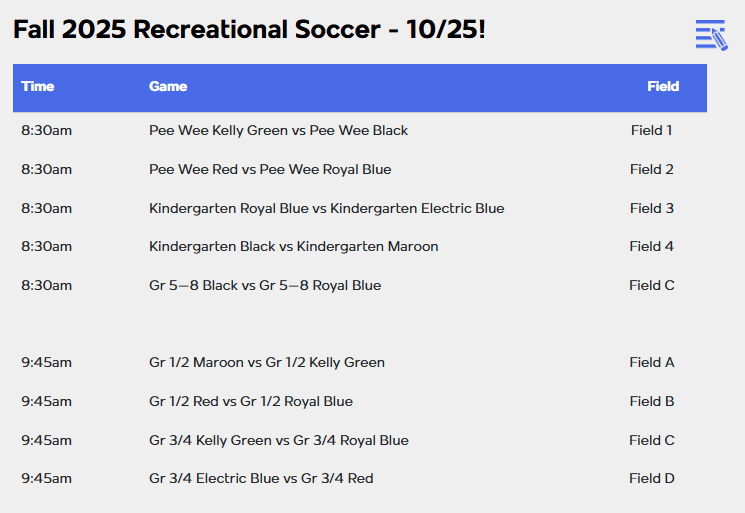This screenshot has width=745, height=513.
Task: Click the Field 2 cell
Action: click(x=652, y=170)
